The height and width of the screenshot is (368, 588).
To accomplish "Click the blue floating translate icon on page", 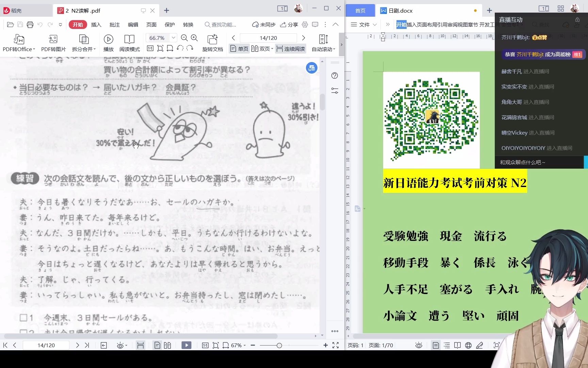I will click(x=311, y=68).
